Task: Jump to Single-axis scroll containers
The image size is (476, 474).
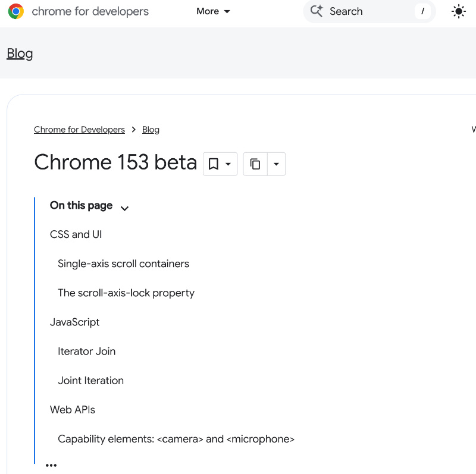Action: (123, 263)
